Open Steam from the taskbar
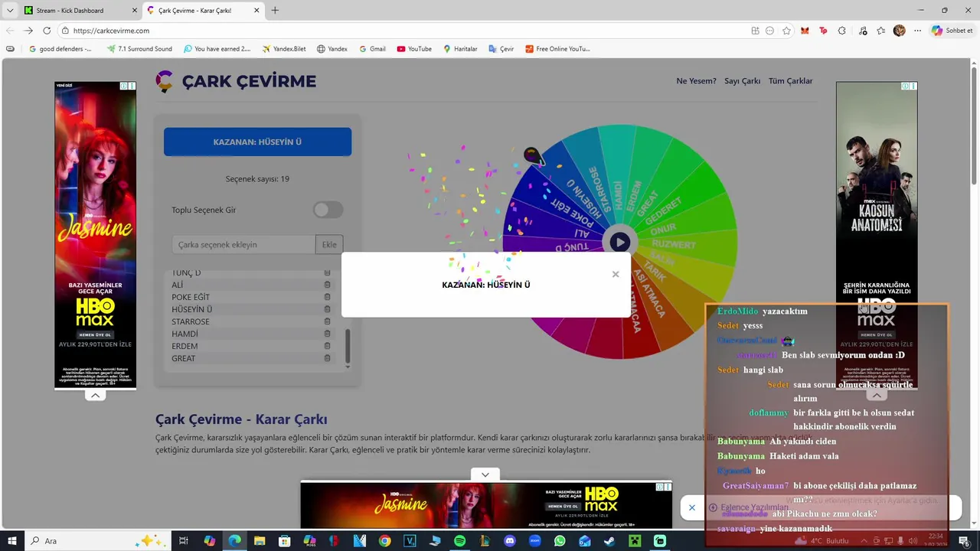 point(610,541)
